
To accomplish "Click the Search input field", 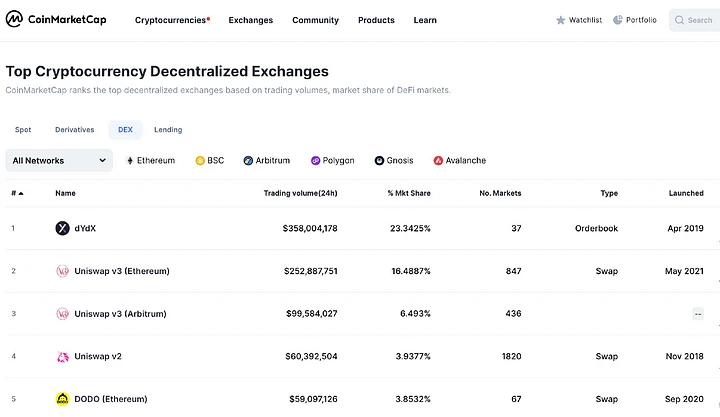I will point(698,20).
